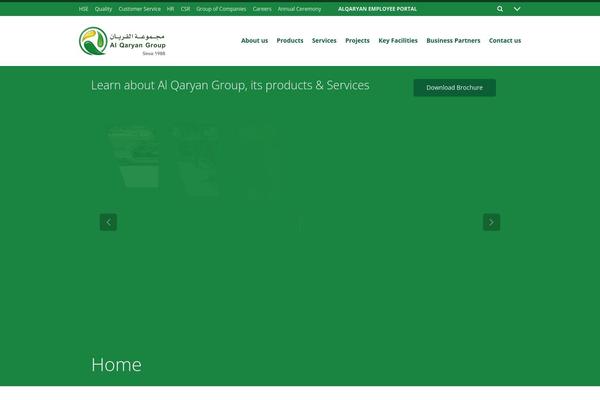Select About us menu item
This screenshot has width=600, height=400.
(254, 41)
